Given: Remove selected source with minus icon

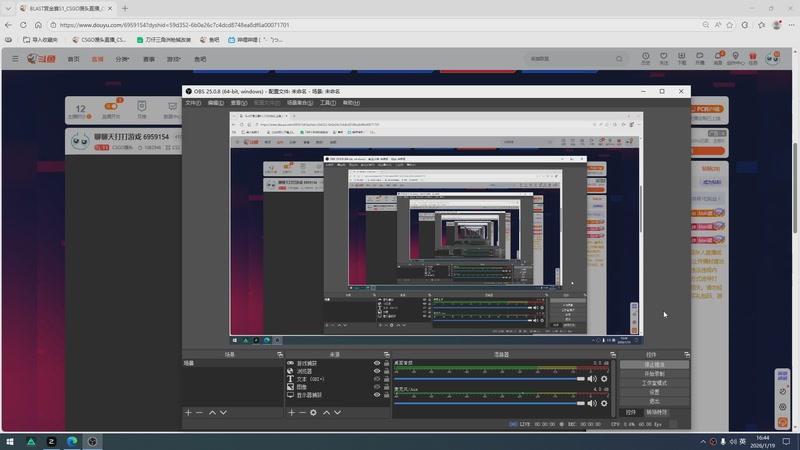Looking at the screenshot, I should pos(302,412).
